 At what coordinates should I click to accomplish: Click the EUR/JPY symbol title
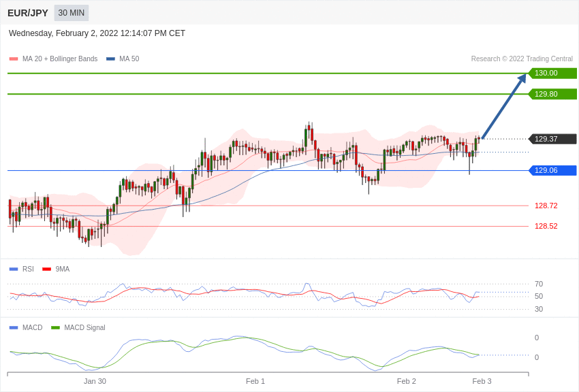coord(28,13)
